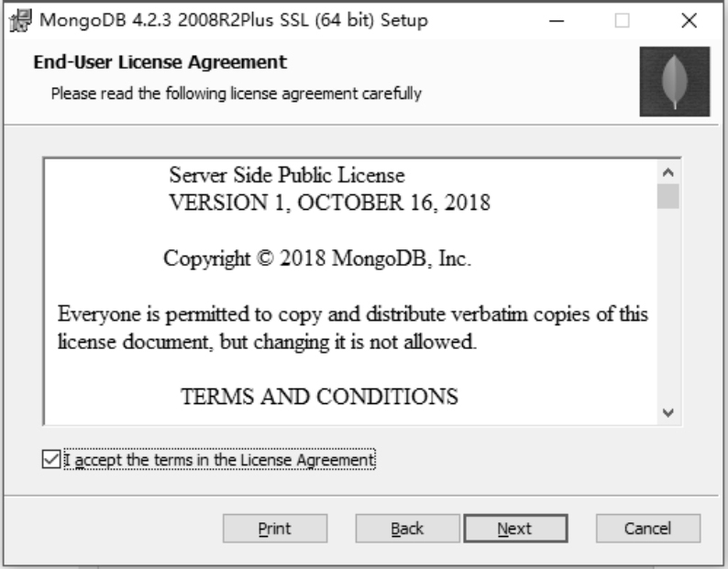Screen dimensions: 728x569
Task: Click the "VERSION 1, OCTOBER 16, 2018" line
Action: pos(330,203)
